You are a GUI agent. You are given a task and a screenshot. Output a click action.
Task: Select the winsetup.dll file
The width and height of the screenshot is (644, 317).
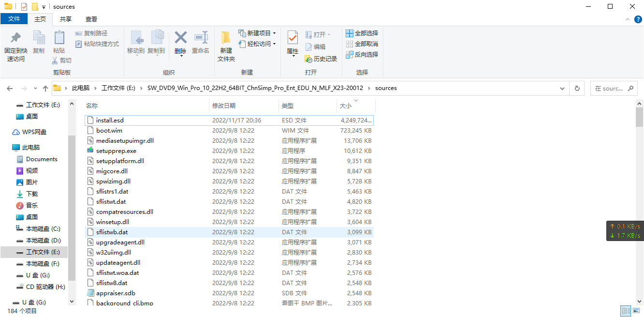pyautogui.click(x=229, y=222)
